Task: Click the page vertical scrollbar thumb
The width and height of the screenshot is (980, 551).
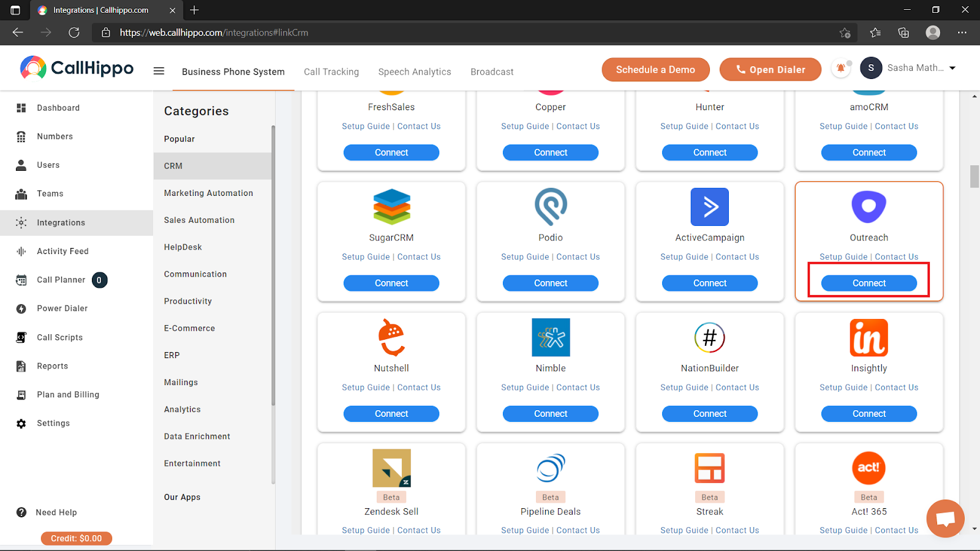Action: (x=974, y=176)
